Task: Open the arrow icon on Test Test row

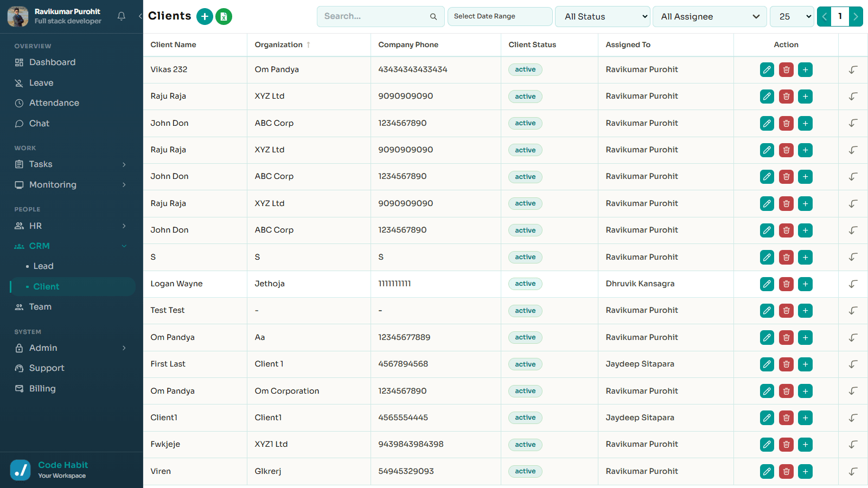Action: click(x=853, y=311)
